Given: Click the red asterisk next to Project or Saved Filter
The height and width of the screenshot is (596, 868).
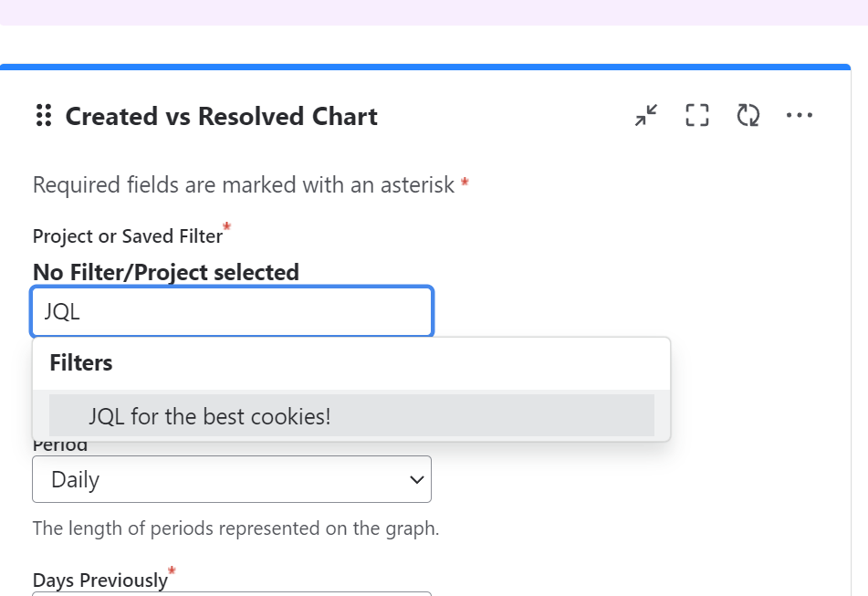Looking at the screenshot, I should (226, 226).
